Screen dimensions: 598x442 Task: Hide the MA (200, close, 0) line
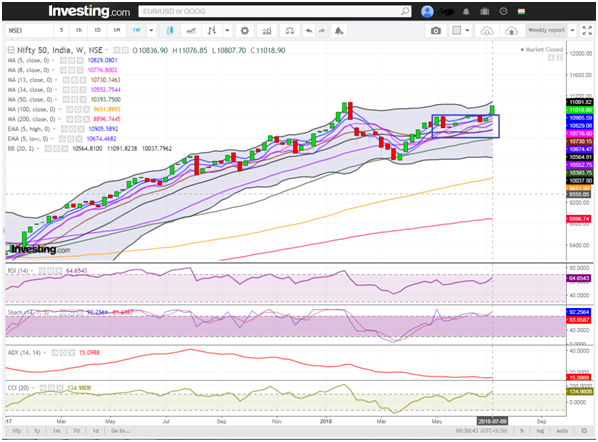click(70, 119)
